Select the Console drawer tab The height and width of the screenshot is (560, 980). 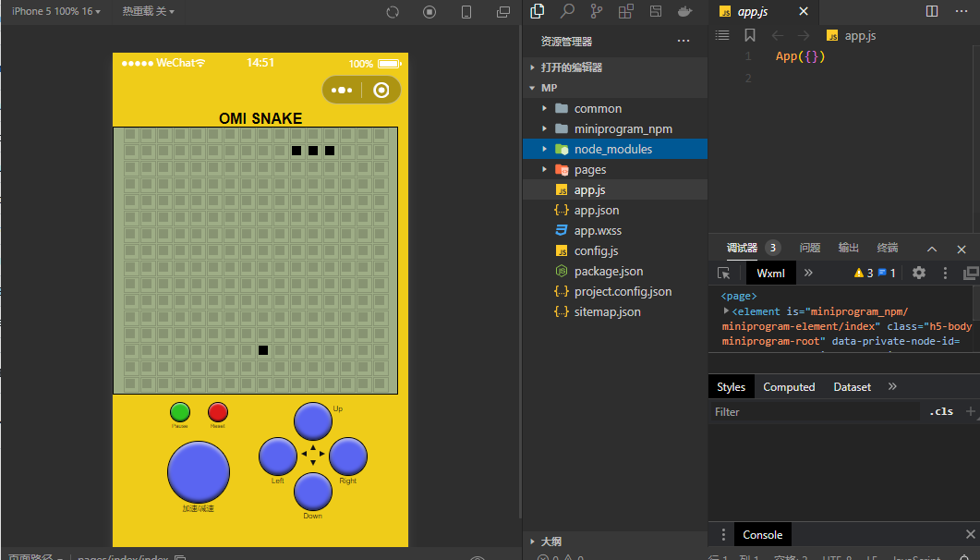coord(763,534)
